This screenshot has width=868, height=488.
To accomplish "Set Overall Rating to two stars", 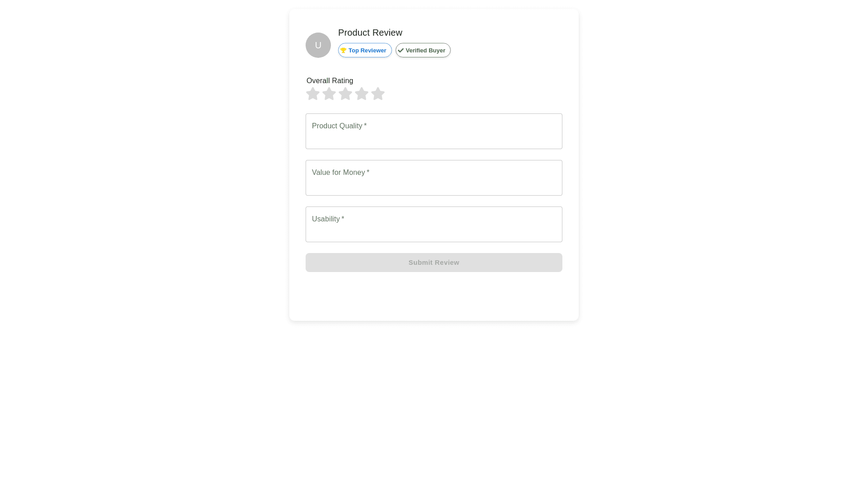I will coord(329,94).
